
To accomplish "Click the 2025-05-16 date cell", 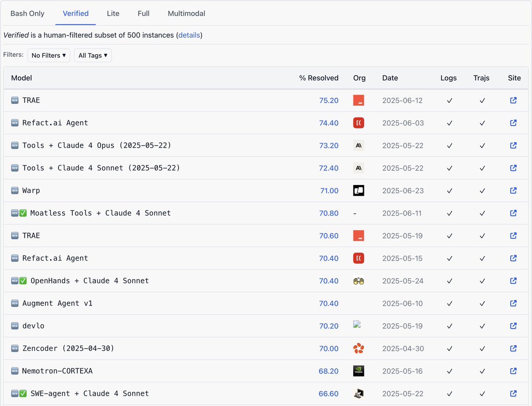I will [x=403, y=371].
